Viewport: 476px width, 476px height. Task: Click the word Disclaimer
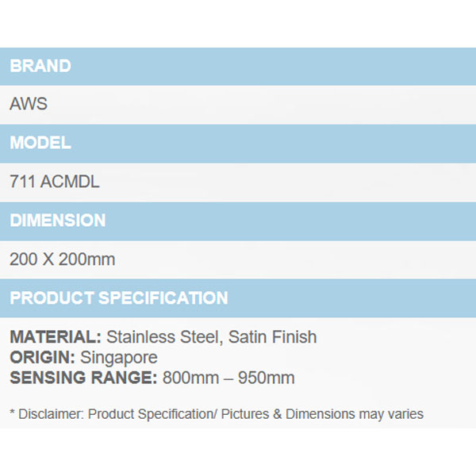(50, 414)
